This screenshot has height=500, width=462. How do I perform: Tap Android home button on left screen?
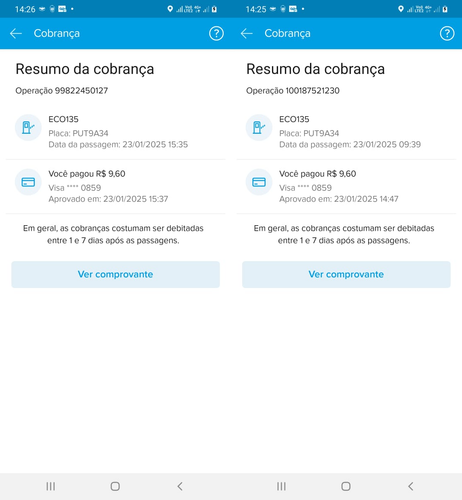(115, 486)
